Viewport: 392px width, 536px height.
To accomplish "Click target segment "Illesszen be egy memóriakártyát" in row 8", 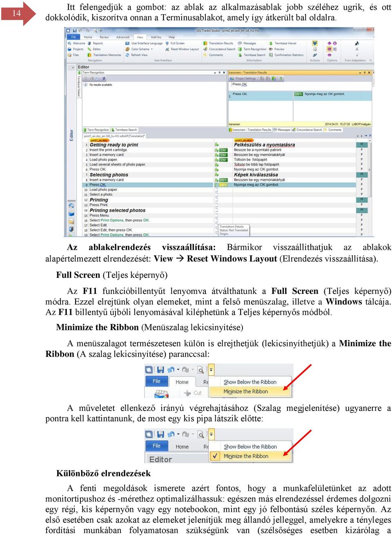I will coord(259,180).
